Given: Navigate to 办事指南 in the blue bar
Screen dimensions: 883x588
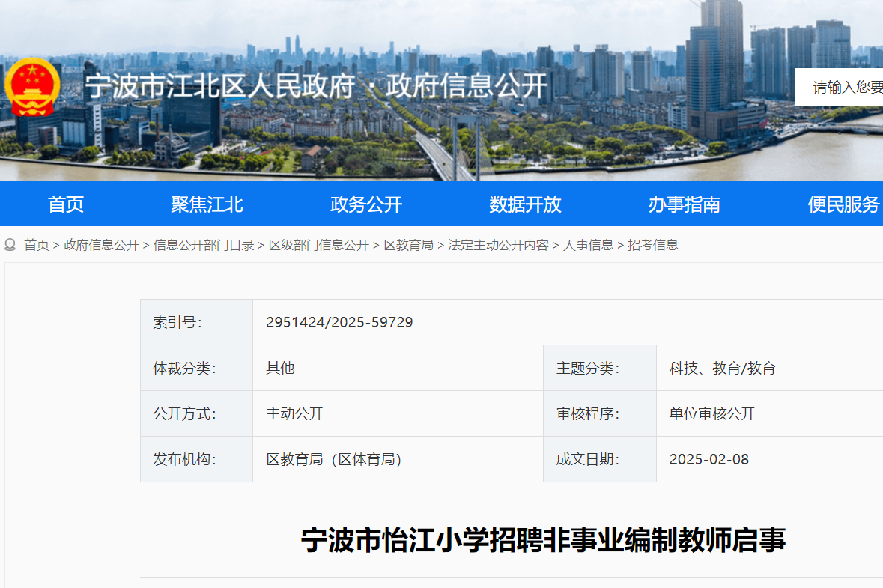Looking at the screenshot, I should [684, 204].
